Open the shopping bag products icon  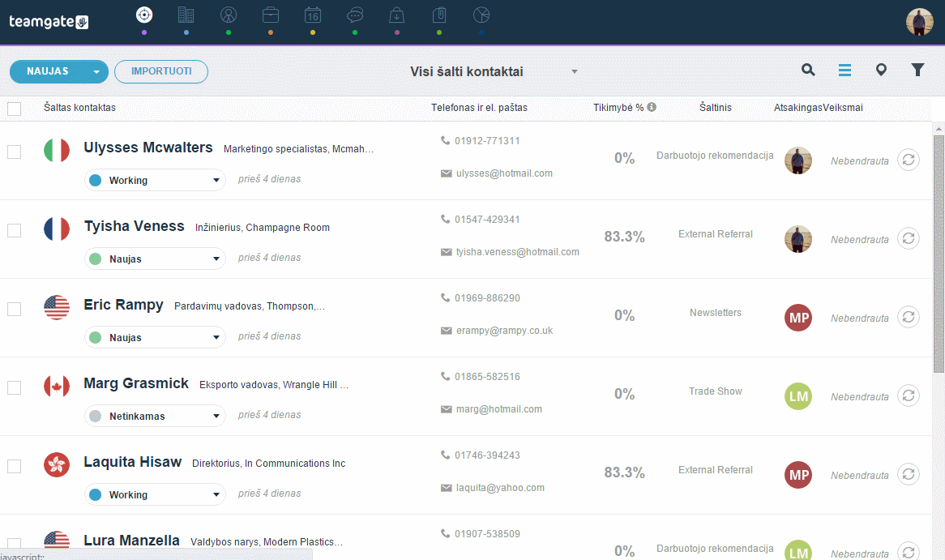click(396, 15)
